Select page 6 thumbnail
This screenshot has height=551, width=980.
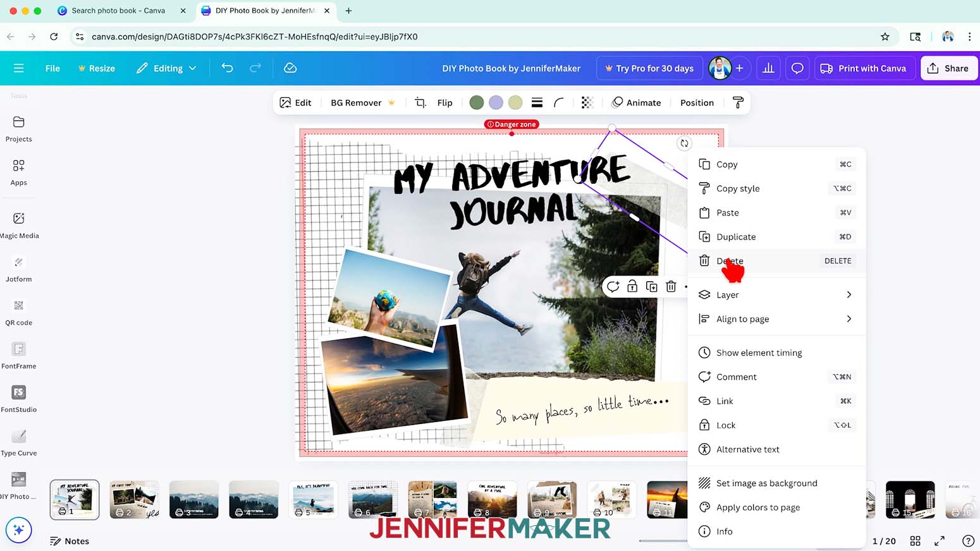[373, 499]
